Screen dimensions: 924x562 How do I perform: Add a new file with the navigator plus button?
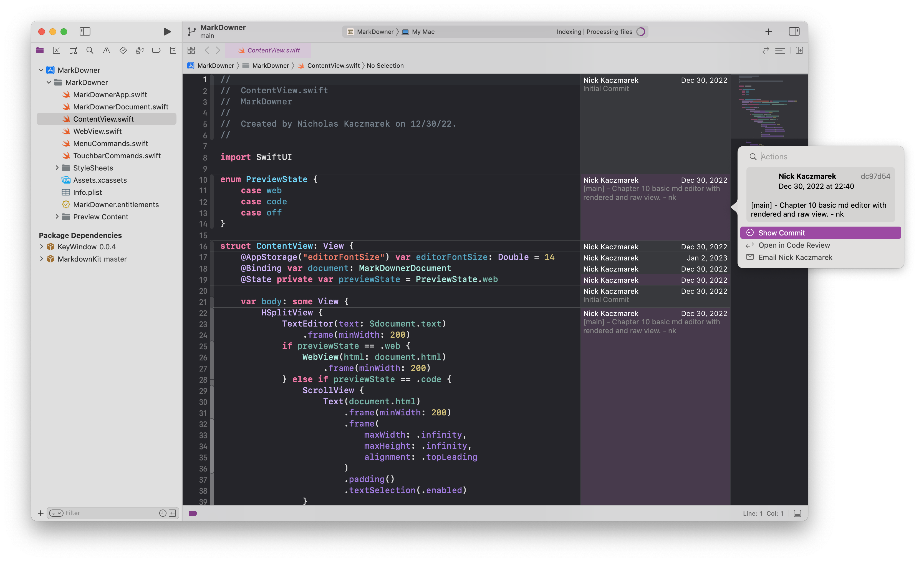(x=41, y=513)
